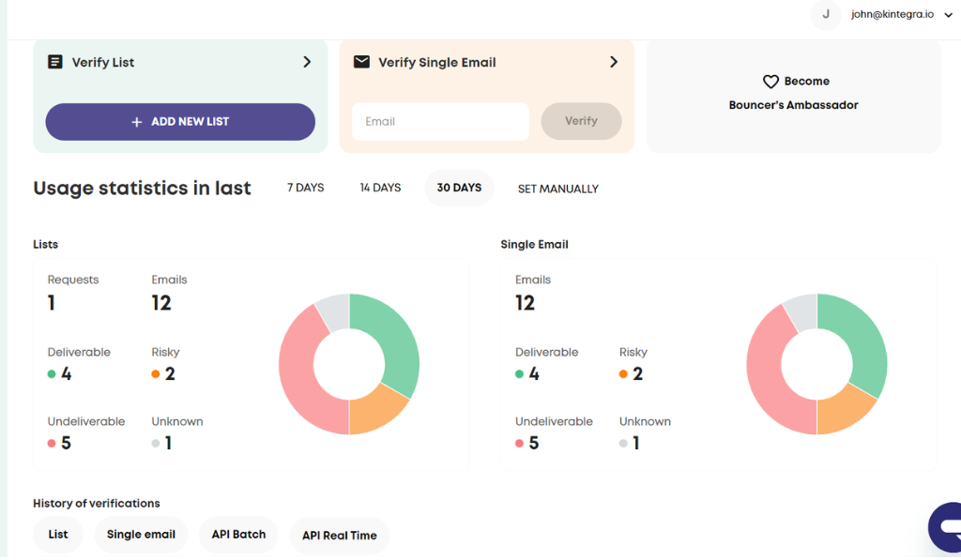Open Become Bouncer's Ambassador card
Viewport: 961px width, 560px height.
click(x=793, y=97)
